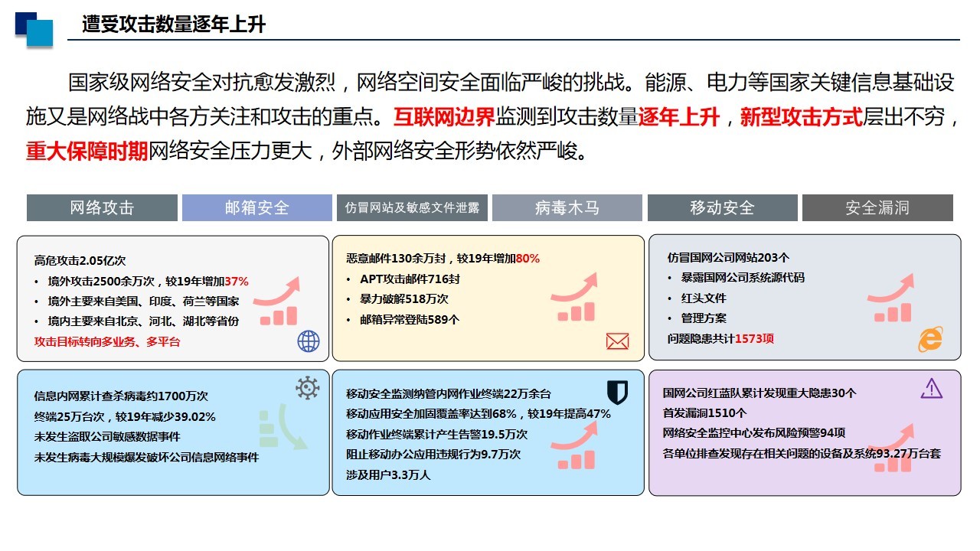Click the envelope icon in the 恶意邮件 card
Viewport: 980px width, 551px height.
pyautogui.click(x=617, y=341)
